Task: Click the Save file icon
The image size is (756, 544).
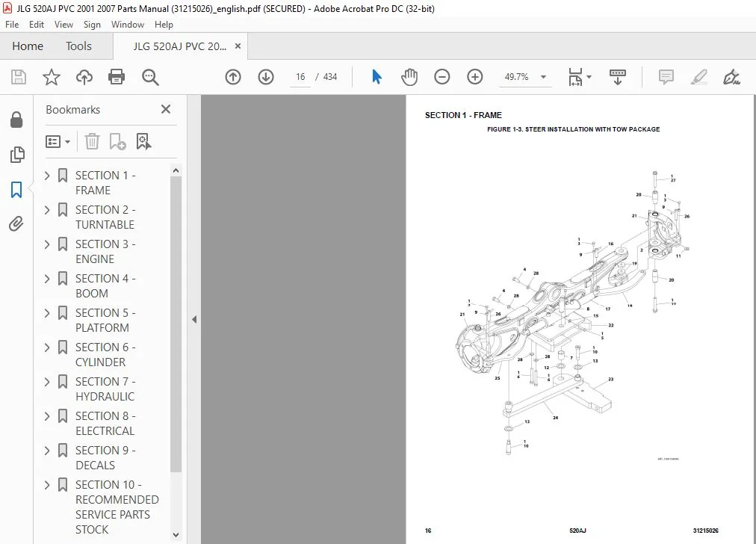Action: click(19, 77)
